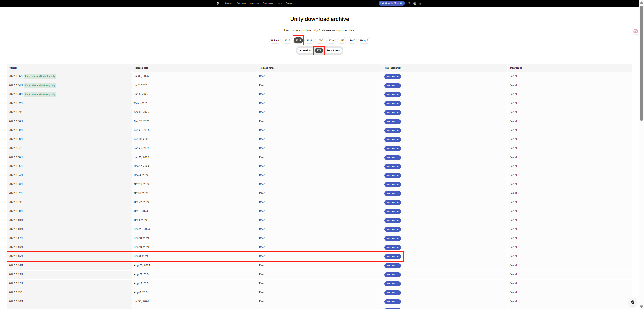Viewport: 644px width, 309px height.
Task: Click the shield privacy badge icon
Action: pos(633,302)
